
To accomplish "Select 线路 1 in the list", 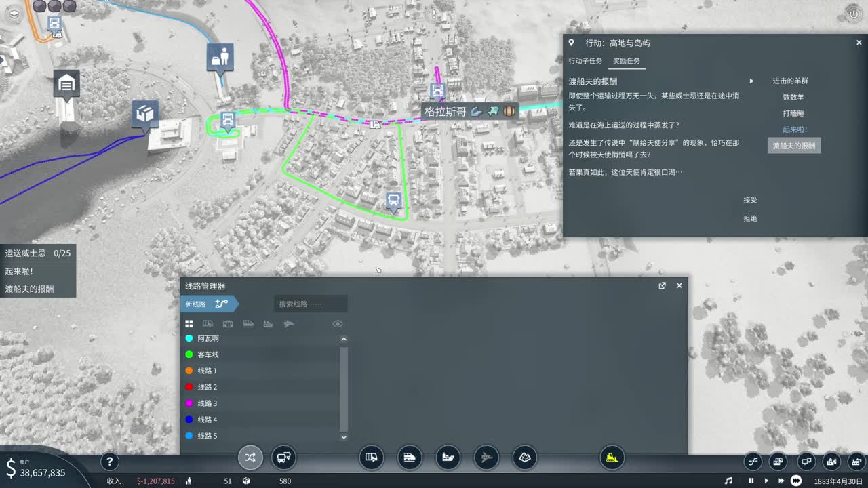I will pyautogui.click(x=260, y=371).
